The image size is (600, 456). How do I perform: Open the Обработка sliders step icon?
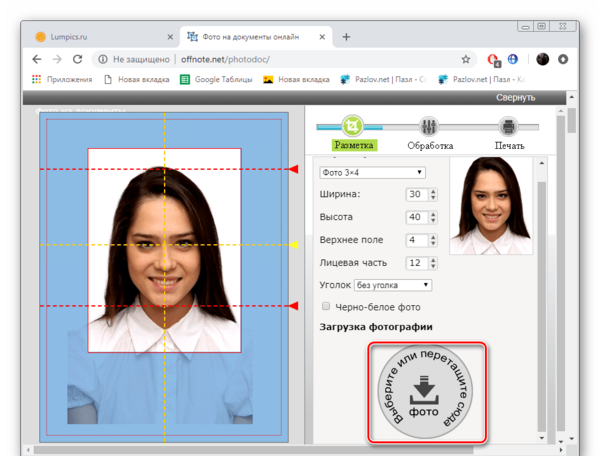(x=428, y=127)
